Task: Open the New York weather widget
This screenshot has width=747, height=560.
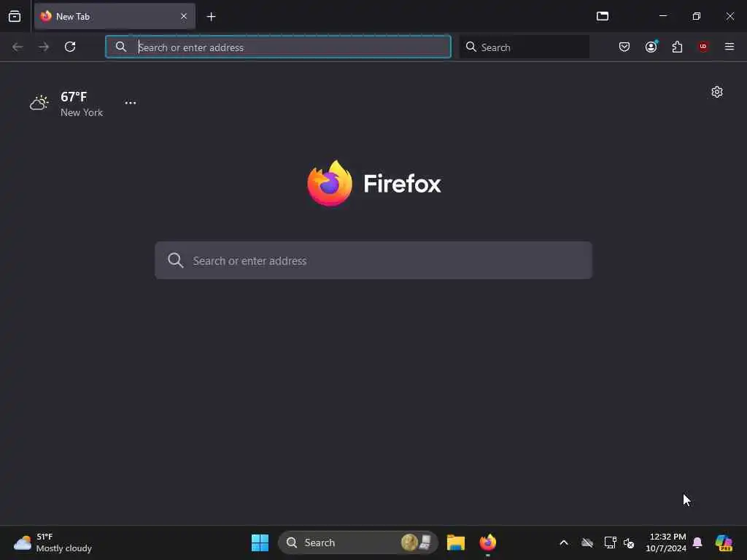Action: point(66,104)
